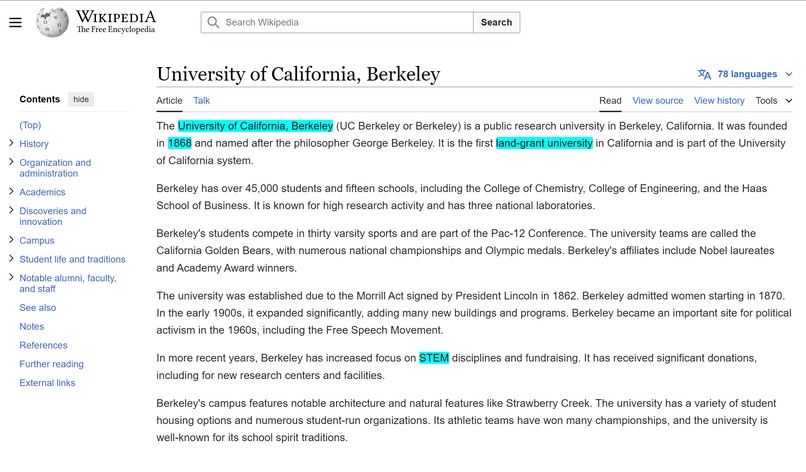Screen dimensions: 806x472
Task: Go to Further reading section
Action: click(51, 364)
